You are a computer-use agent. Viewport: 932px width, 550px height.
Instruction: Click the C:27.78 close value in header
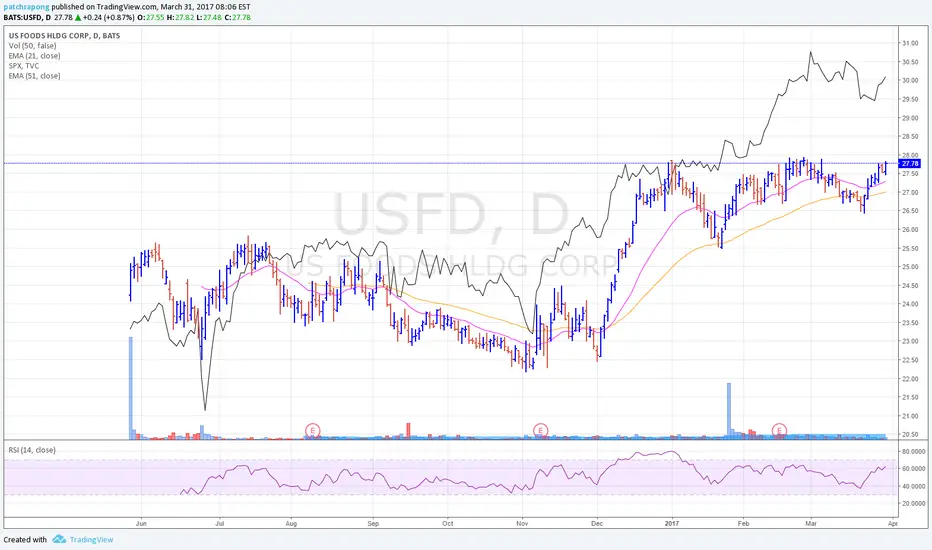[x=237, y=17]
